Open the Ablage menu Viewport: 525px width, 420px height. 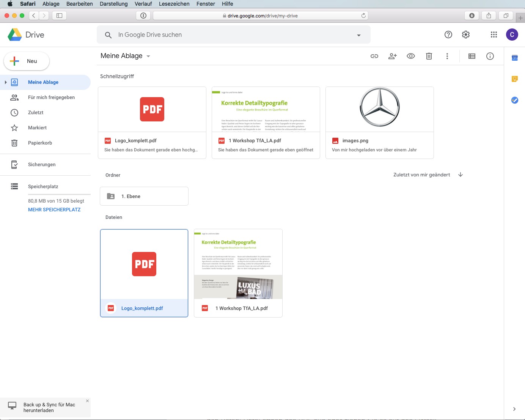pos(51,4)
